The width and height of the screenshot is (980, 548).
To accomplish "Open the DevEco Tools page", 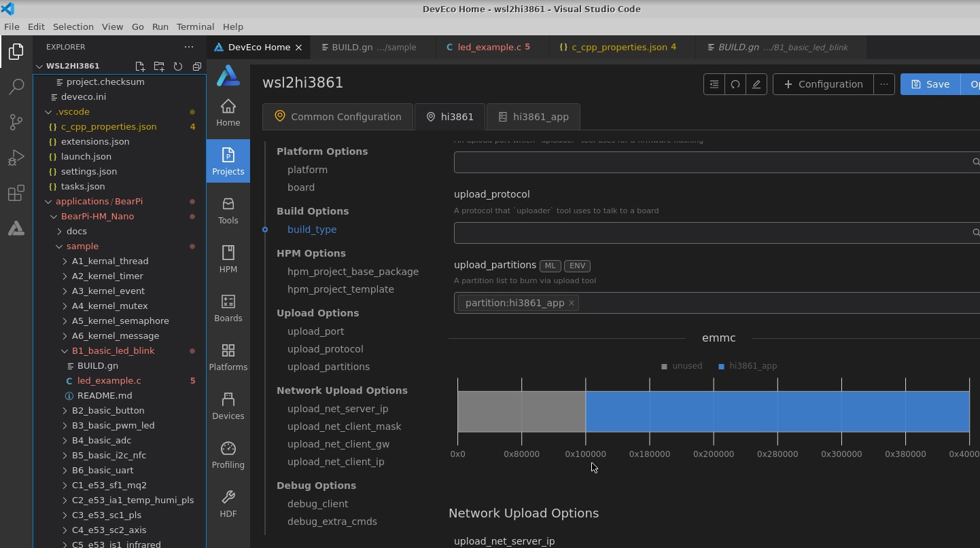I will tap(228, 210).
